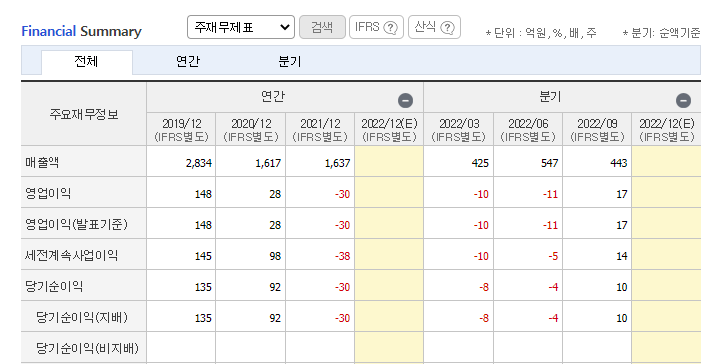This screenshot has width=702, height=364.
Task: Click 145 in the 세전계속사업이익 row
Action: [203, 256]
